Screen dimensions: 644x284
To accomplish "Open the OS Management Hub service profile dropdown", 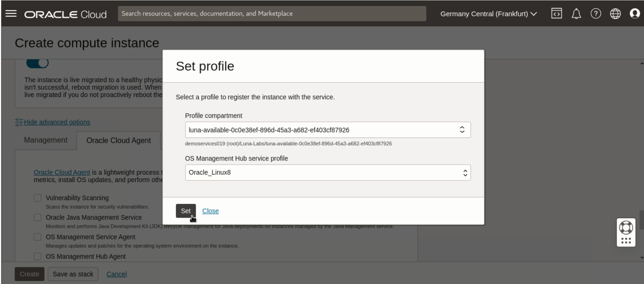I will (x=328, y=173).
